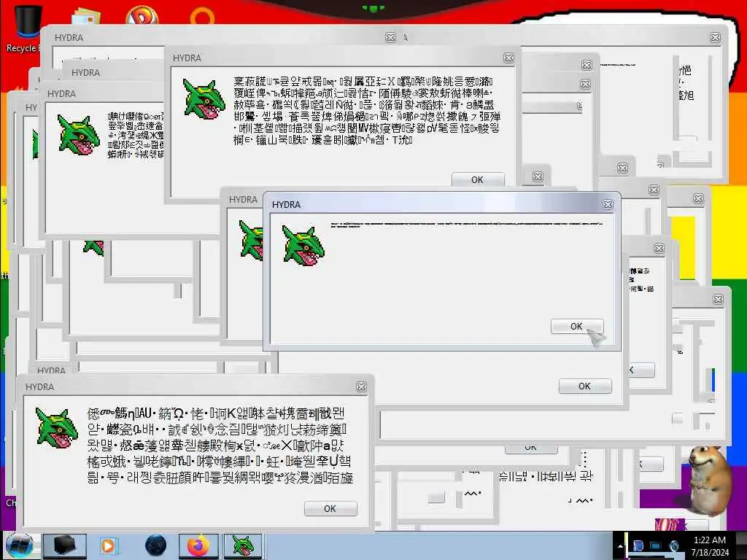Launch the media player taskbar icon
Viewport: 747px width, 560px height.
109,546
